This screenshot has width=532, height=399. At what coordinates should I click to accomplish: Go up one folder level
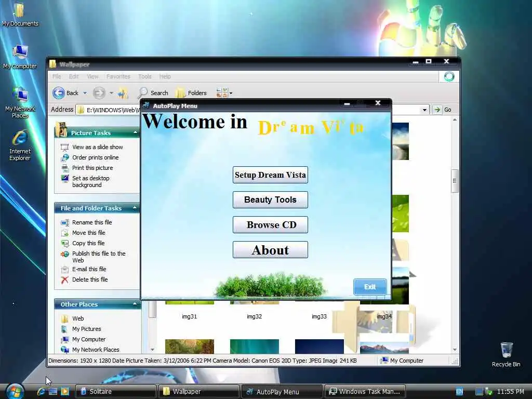[x=123, y=92]
